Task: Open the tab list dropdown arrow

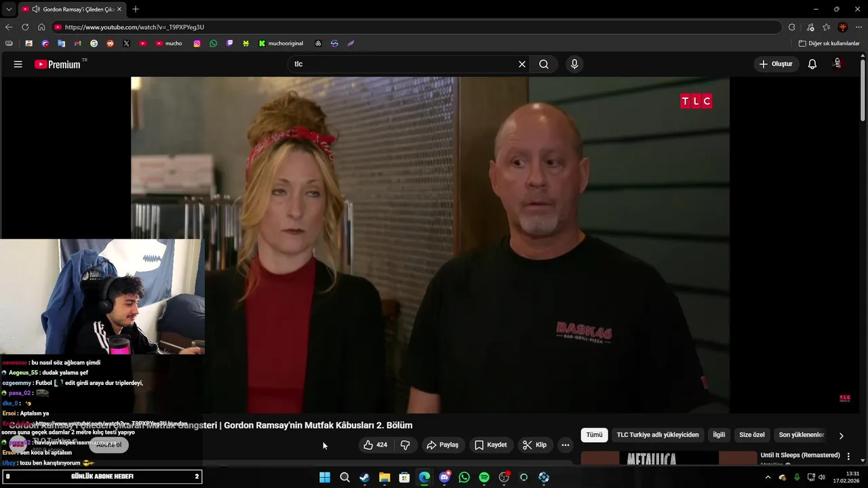Action: tap(8, 9)
